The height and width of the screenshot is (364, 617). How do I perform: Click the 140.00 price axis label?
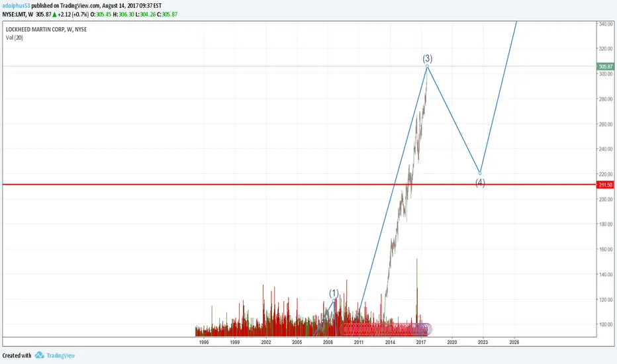pyautogui.click(x=606, y=275)
